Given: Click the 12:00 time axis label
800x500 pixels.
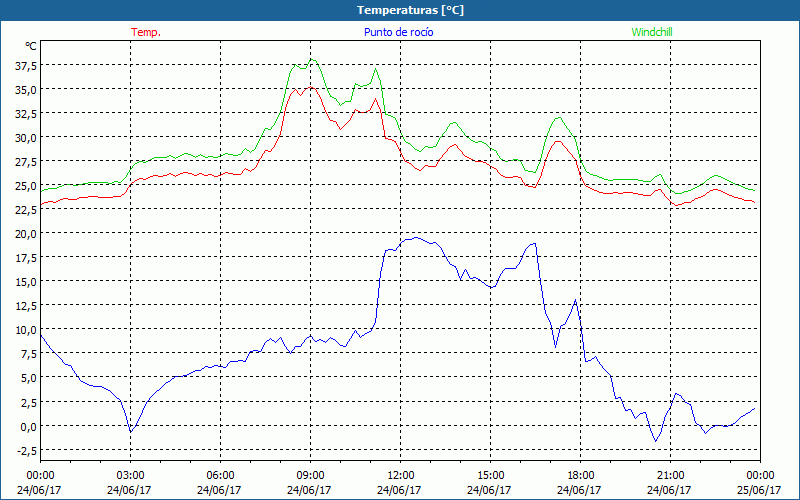Looking at the screenshot, I should click(400, 475).
